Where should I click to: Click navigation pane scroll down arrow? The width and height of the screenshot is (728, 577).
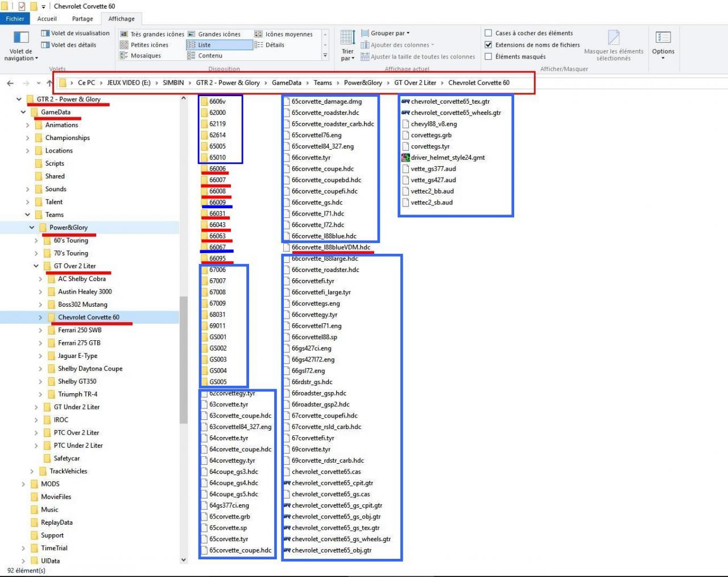(x=183, y=560)
